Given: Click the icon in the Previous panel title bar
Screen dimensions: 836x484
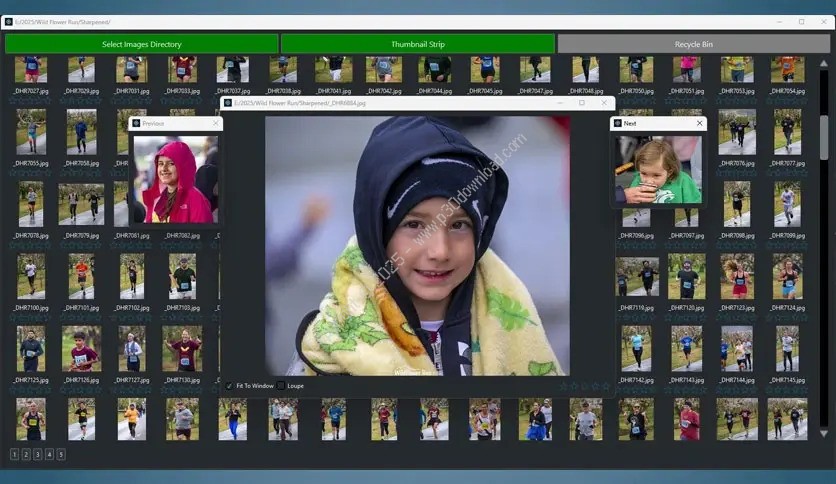Looking at the screenshot, I should [137, 123].
